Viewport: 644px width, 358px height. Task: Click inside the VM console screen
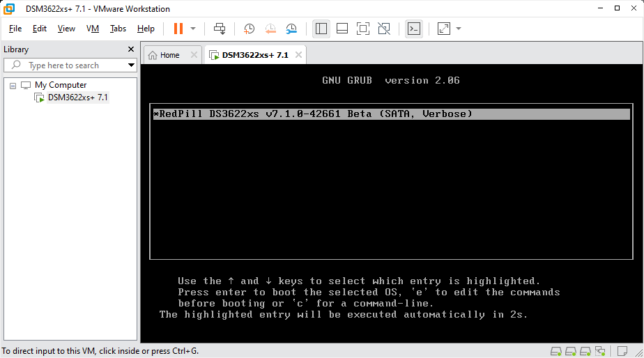[392, 203]
